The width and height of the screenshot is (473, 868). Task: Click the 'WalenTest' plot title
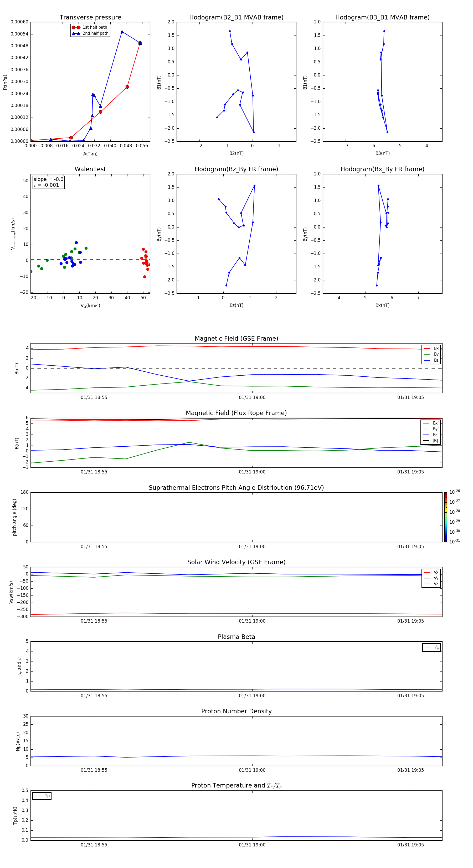tap(90, 169)
